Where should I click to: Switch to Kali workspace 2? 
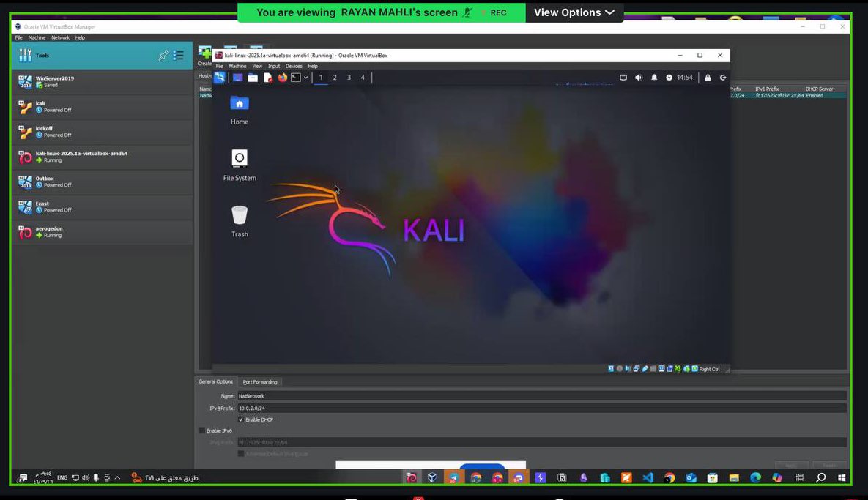pyautogui.click(x=334, y=78)
